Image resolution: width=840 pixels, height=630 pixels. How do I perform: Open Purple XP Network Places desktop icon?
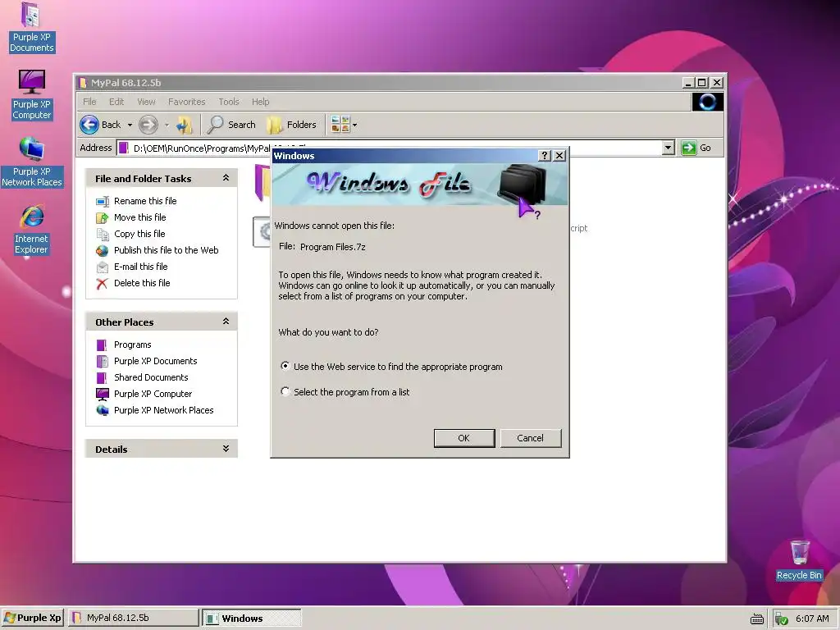tap(32, 162)
